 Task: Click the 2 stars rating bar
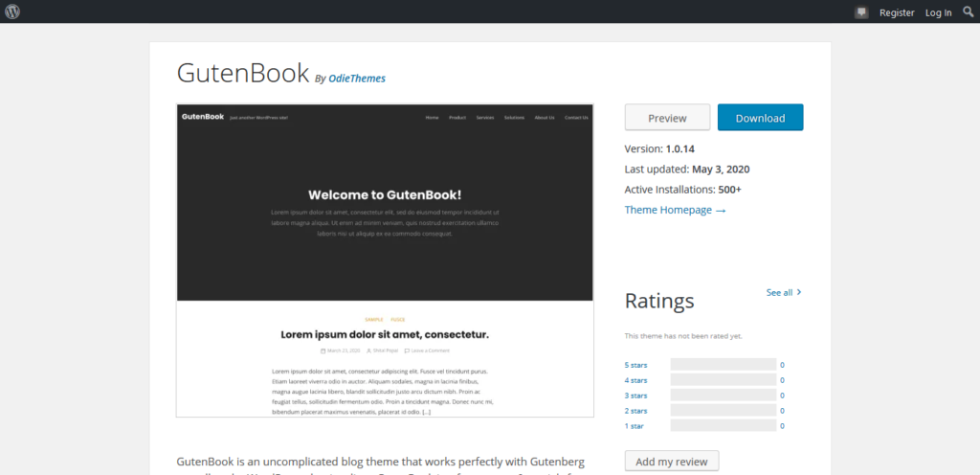(724, 411)
